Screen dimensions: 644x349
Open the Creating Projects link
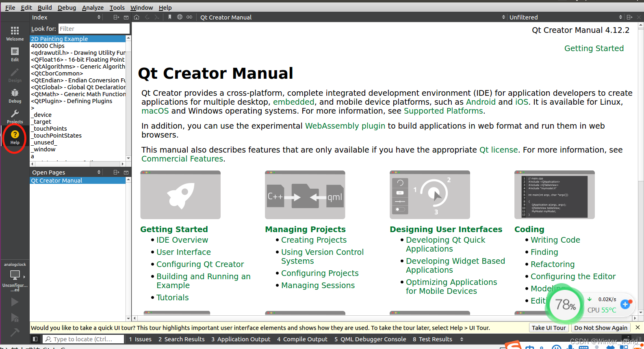tap(314, 240)
